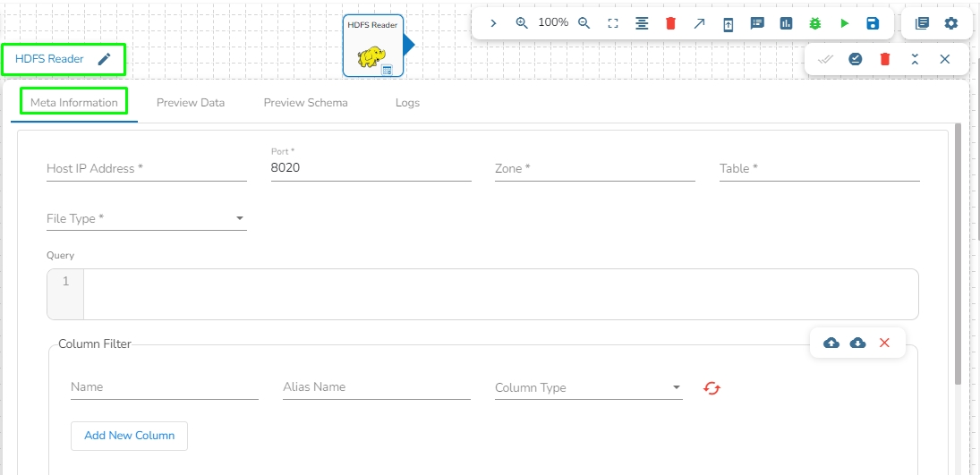Open the File Type dropdown
The image size is (980, 475).
[x=147, y=218]
